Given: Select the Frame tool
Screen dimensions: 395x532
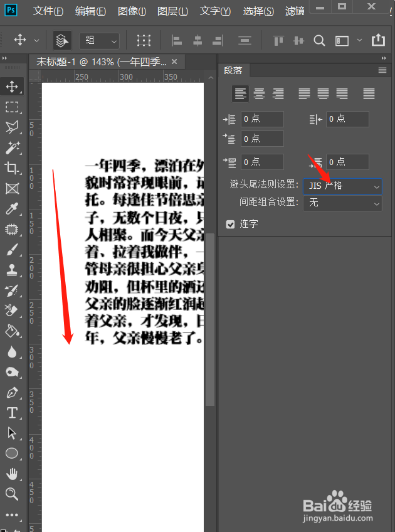Looking at the screenshot, I should (12, 189).
